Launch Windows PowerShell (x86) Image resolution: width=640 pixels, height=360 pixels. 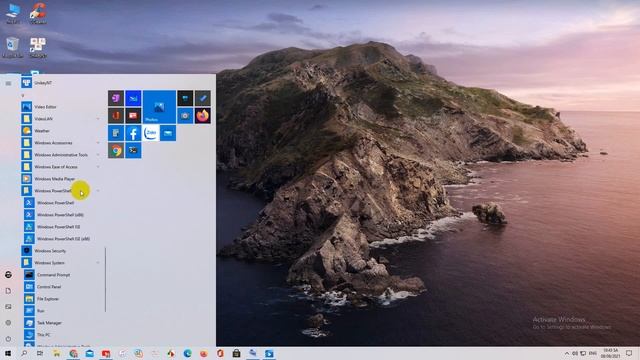coord(61,215)
